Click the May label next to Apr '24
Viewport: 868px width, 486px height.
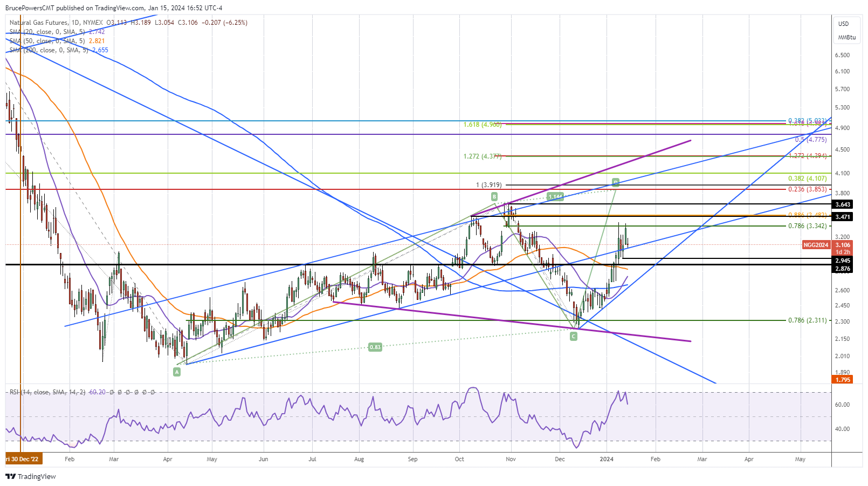tap(800, 460)
